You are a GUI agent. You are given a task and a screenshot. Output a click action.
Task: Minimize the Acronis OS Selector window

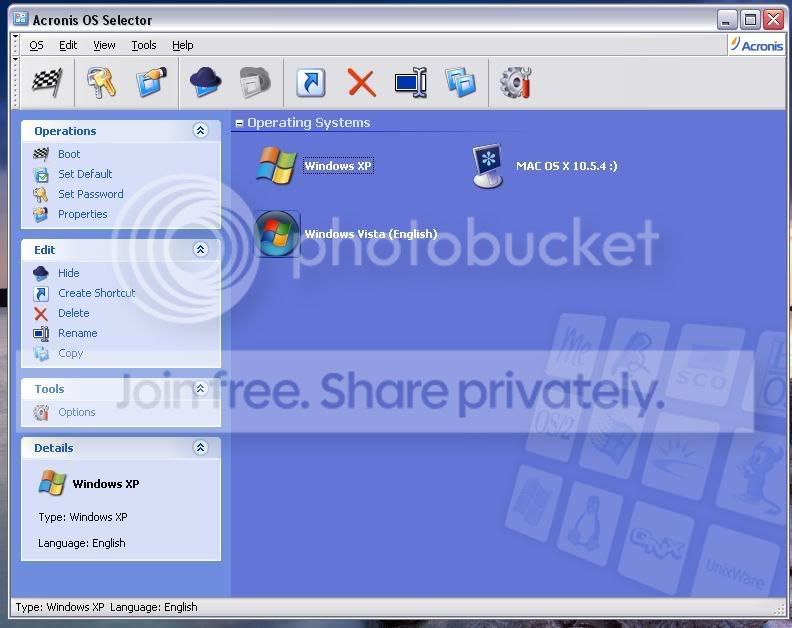point(727,20)
